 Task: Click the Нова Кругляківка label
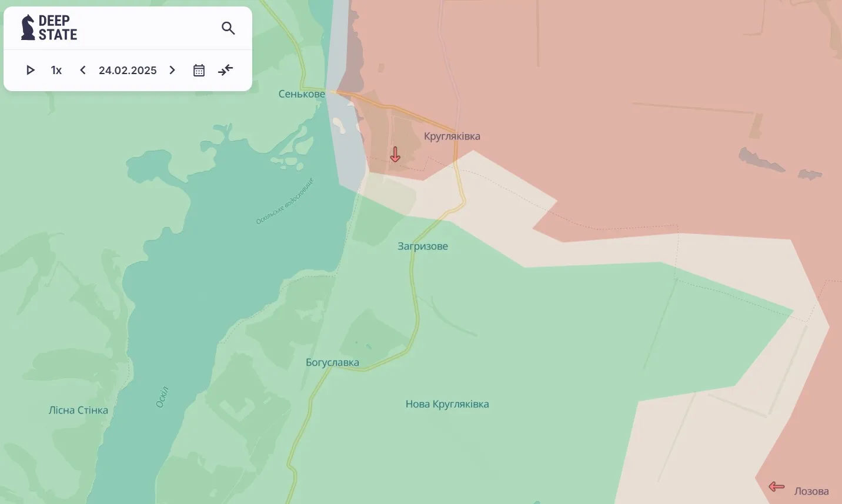pos(447,404)
